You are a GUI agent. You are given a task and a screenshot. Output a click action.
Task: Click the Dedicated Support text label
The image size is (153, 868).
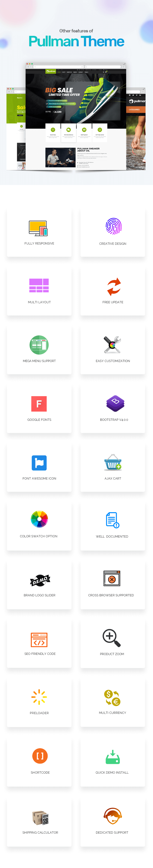coord(112,832)
